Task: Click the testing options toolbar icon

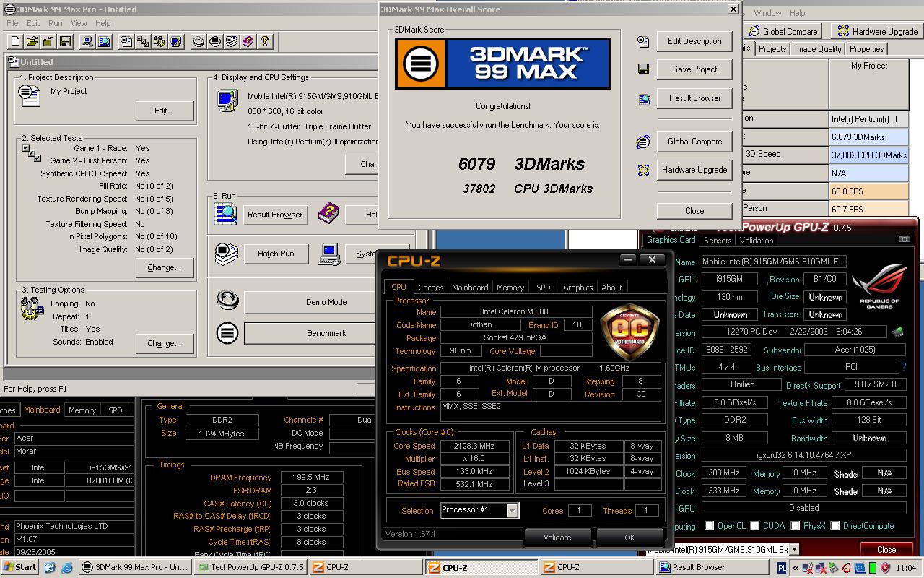Action: (160, 42)
